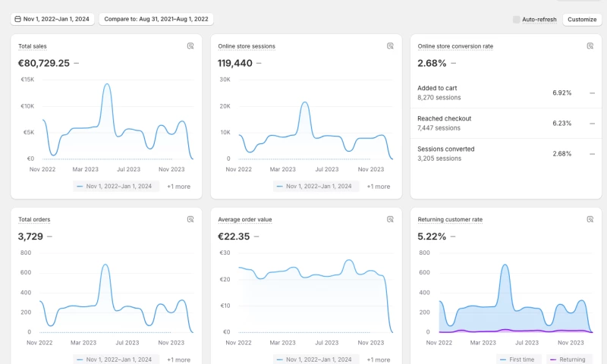Open the Online store sessions report icon
This screenshot has height=364, width=607.
390,46
